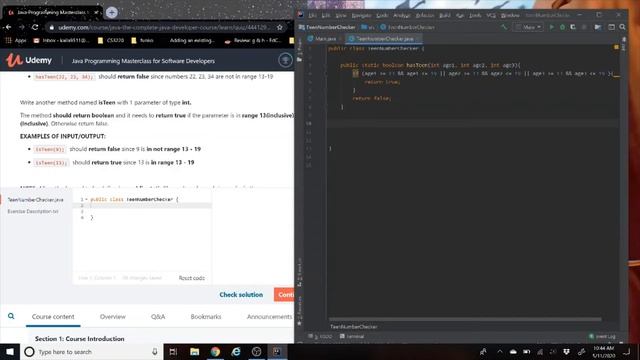Open Project Structure icon in IntelliJ toolbar
The width and height of the screenshot is (640, 360).
[598, 27]
